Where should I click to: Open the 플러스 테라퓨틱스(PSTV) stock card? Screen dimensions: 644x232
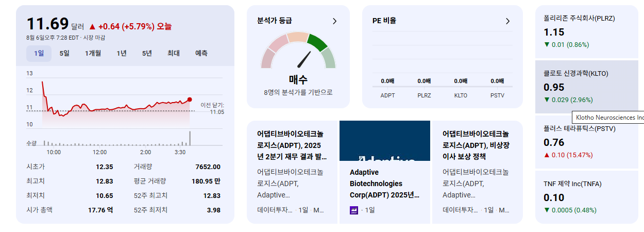(x=587, y=142)
